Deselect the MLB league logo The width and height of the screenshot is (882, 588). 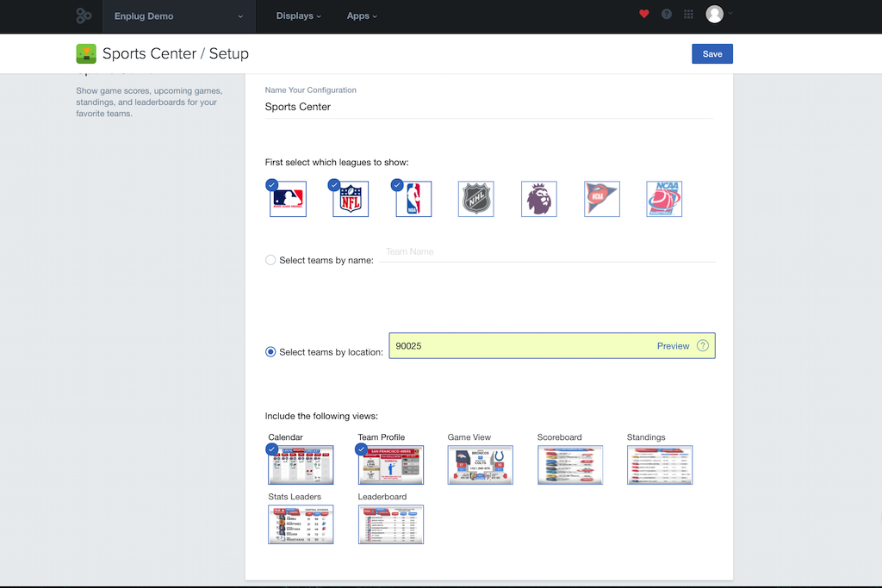288,199
